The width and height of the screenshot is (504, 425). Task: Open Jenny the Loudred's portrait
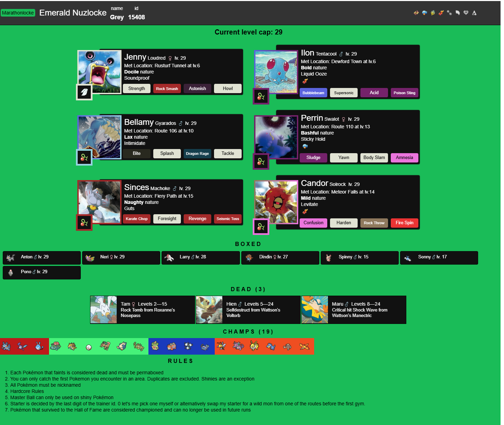pos(99,72)
